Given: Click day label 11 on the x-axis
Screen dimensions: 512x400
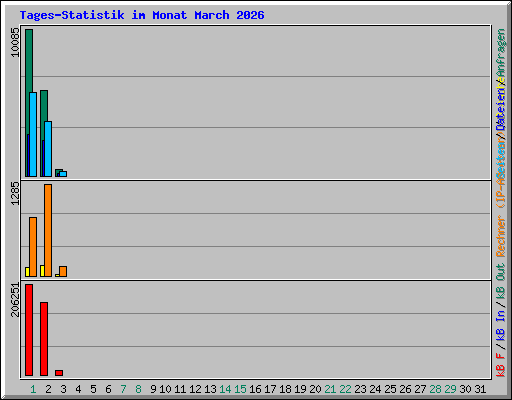Looking at the screenshot, I should 180,389.
